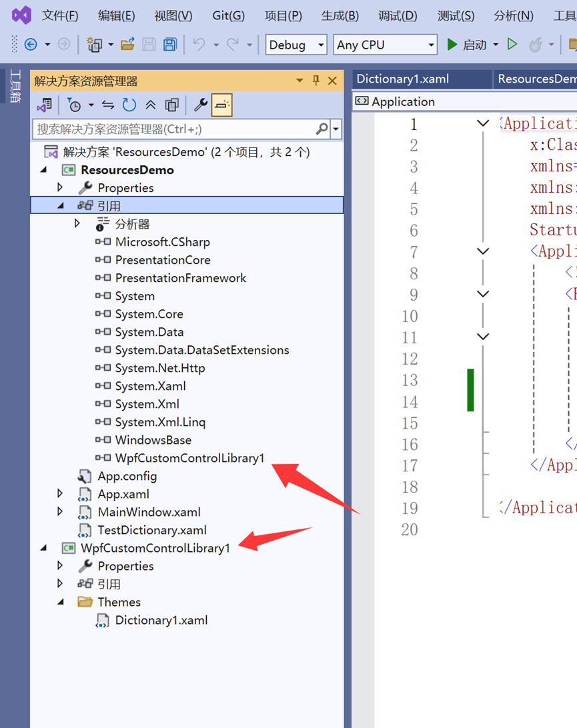Open the 视图(V) menu
The height and width of the screenshot is (728, 577).
[x=173, y=16]
